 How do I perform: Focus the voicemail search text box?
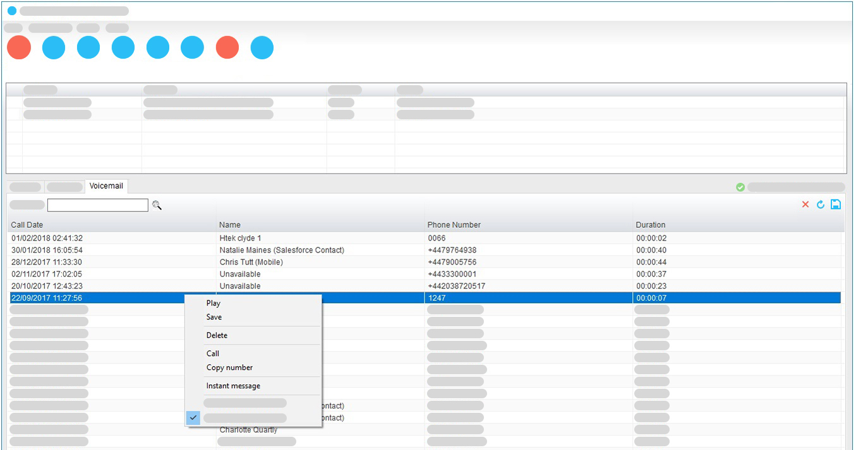(98, 205)
